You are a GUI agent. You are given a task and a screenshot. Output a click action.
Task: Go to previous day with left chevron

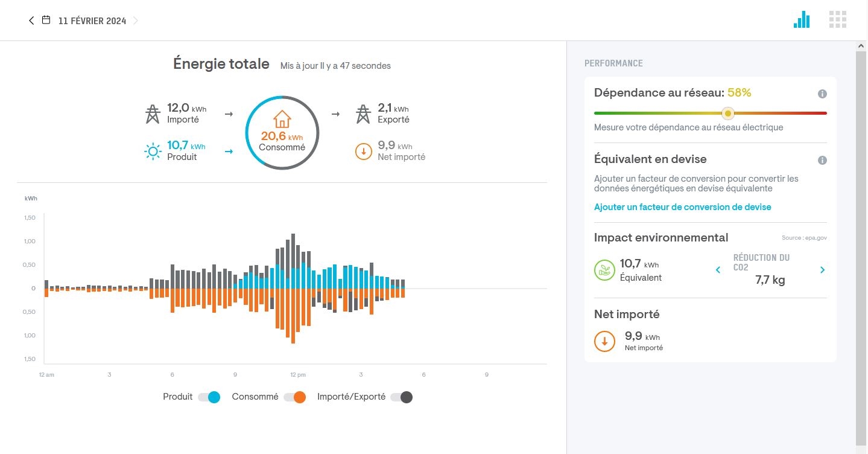pos(31,21)
